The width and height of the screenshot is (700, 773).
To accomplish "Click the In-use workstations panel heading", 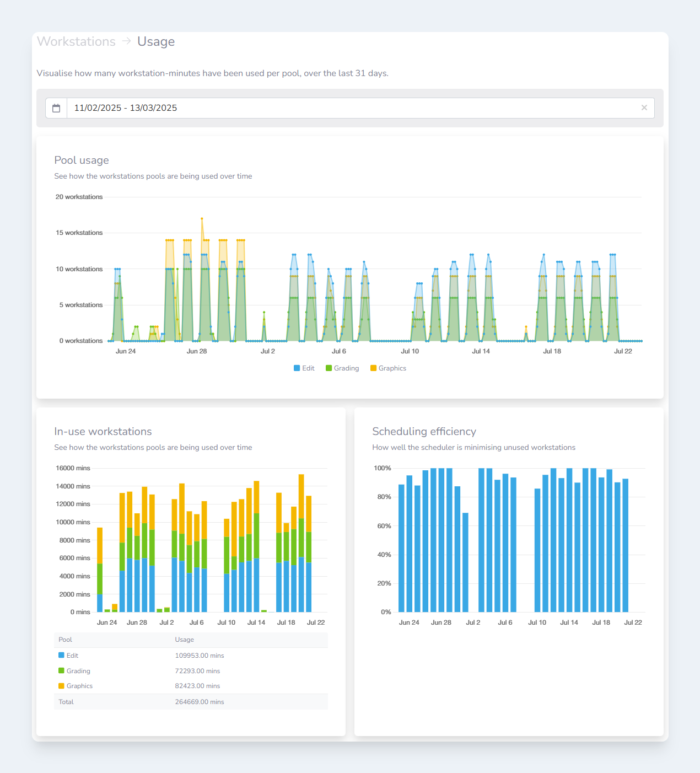I will coord(103,432).
